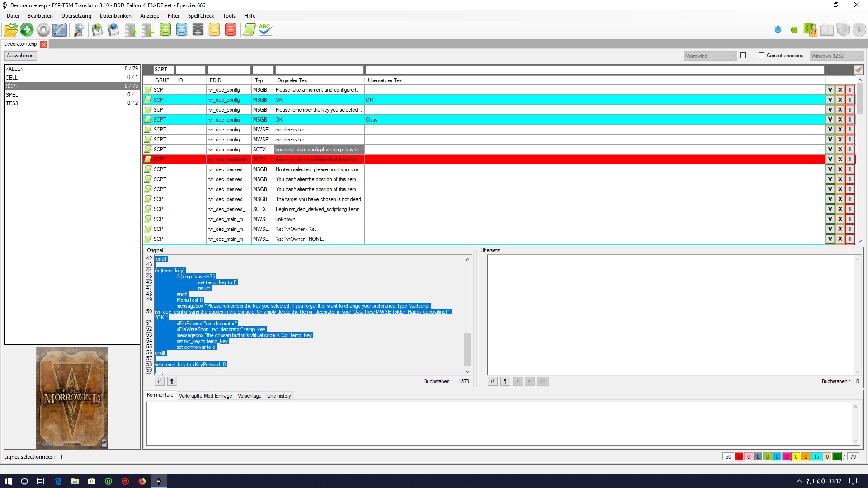
Task: Click the red database icon
Action: [x=231, y=30]
